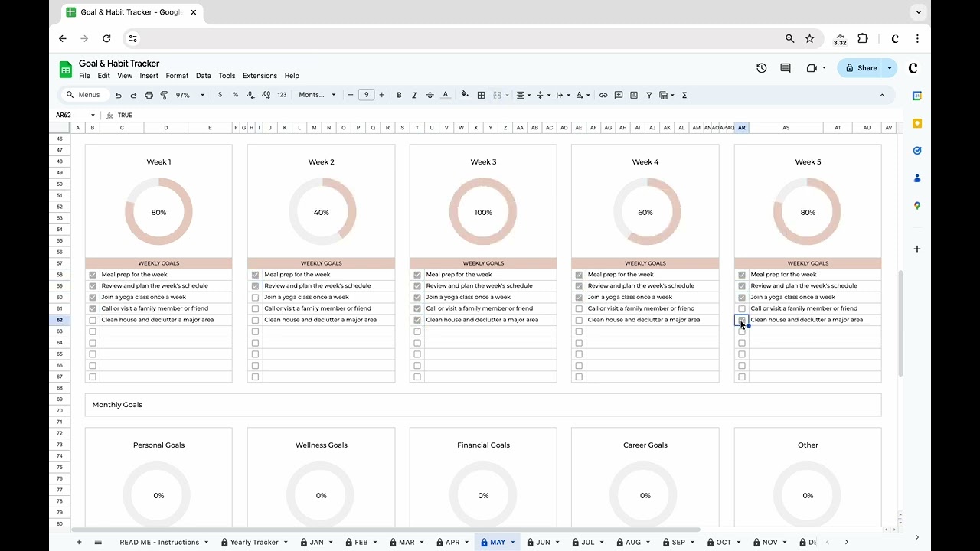Format as currency with dollar icon
980x551 pixels.
click(x=220, y=95)
